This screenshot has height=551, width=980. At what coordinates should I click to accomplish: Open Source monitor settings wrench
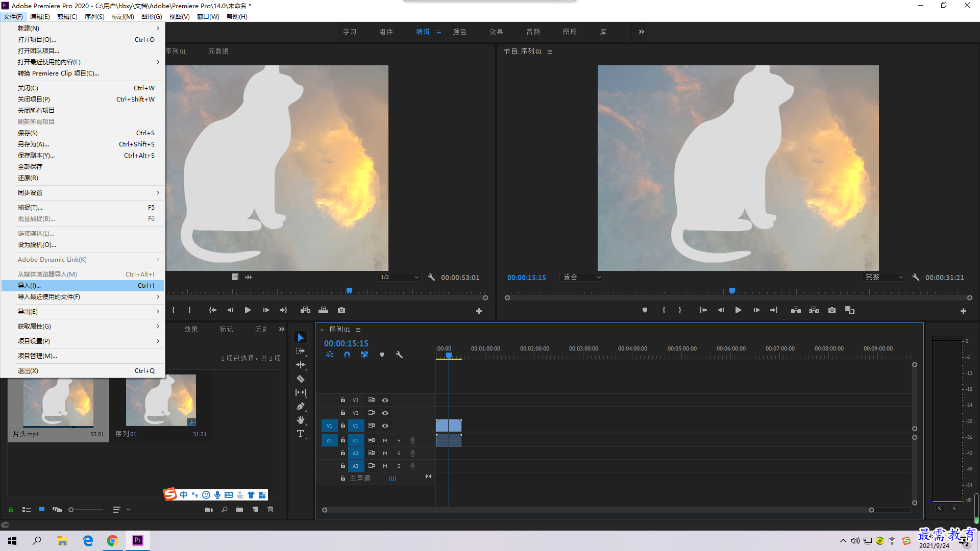pyautogui.click(x=431, y=278)
